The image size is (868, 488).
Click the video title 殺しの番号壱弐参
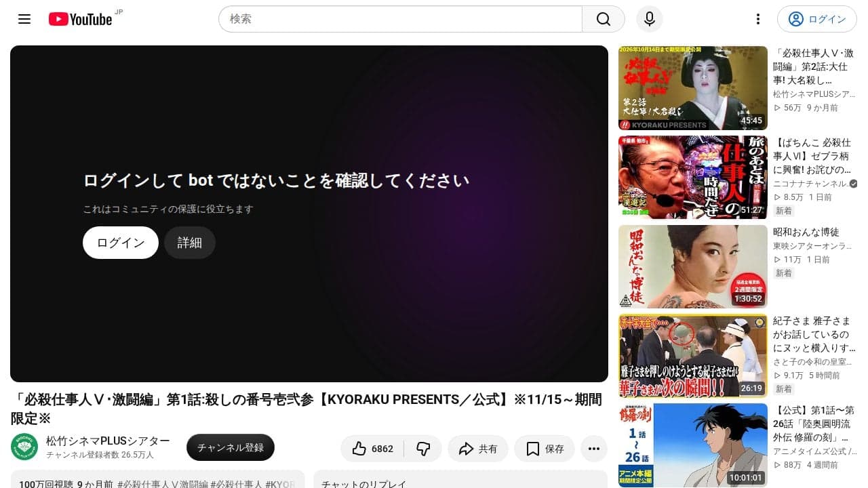point(306,409)
